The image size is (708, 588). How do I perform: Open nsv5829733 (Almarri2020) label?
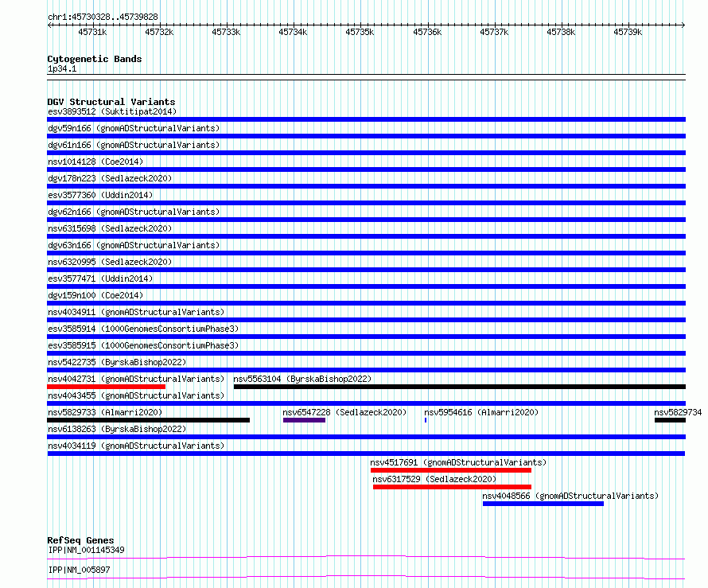point(105,412)
